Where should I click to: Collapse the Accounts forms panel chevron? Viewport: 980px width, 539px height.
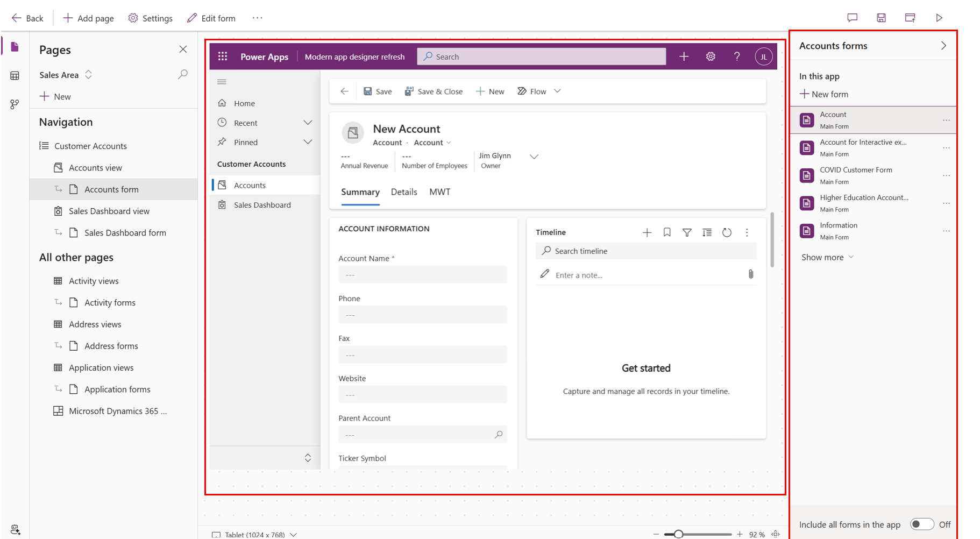click(943, 46)
